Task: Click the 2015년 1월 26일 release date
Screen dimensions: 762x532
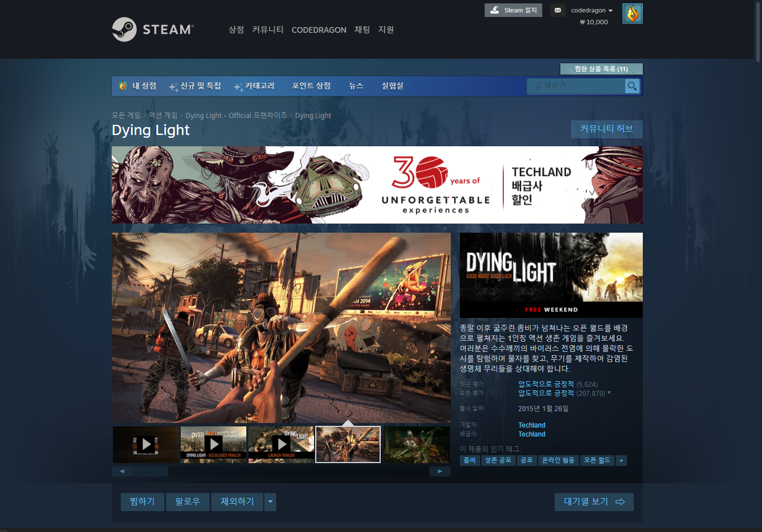Action: point(543,408)
